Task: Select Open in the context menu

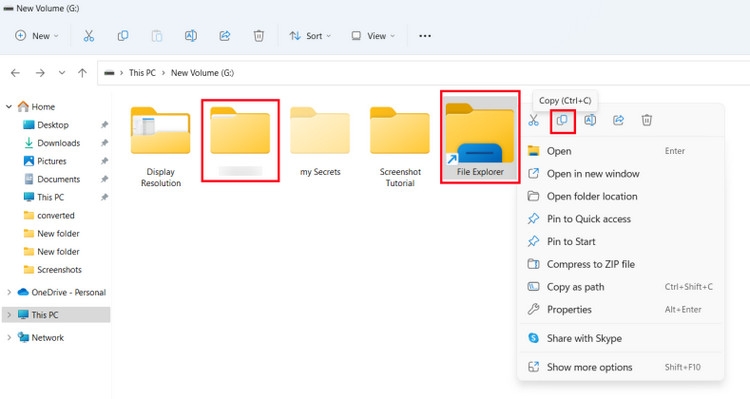Action: tap(620, 151)
